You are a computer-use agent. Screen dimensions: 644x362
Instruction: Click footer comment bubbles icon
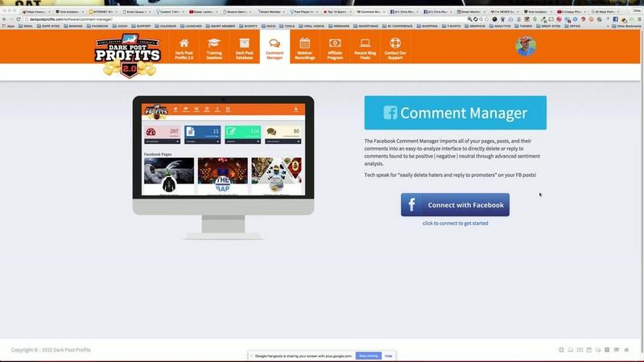coord(598,350)
